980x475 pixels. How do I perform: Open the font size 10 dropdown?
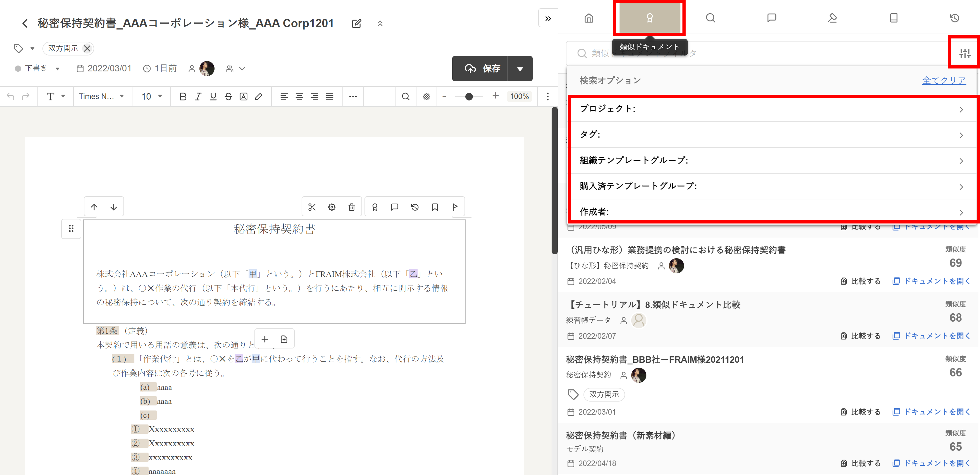pos(152,97)
